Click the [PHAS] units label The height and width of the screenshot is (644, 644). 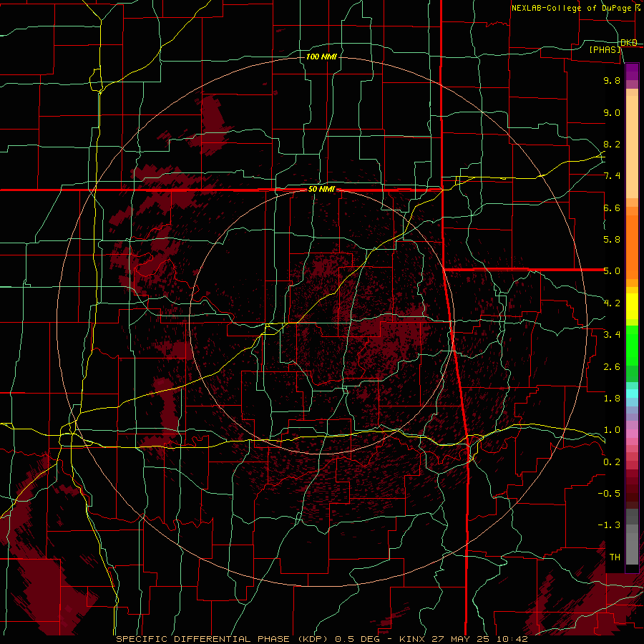tap(605, 49)
